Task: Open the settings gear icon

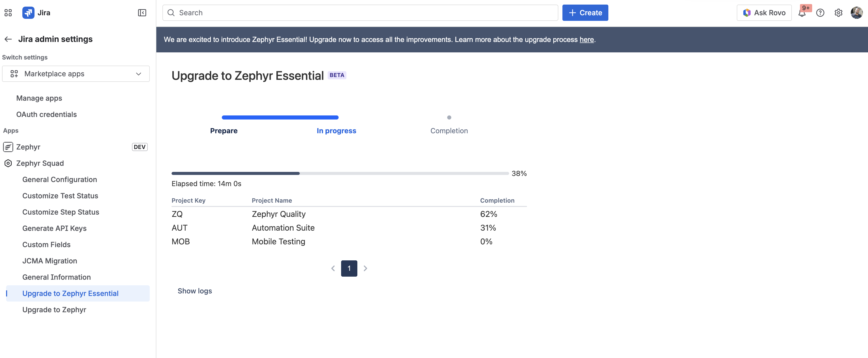Action: [x=838, y=13]
